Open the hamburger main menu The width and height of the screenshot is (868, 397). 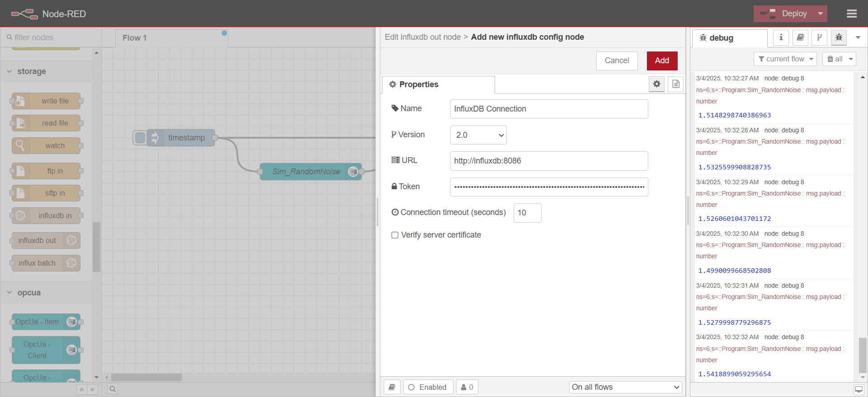[852, 14]
